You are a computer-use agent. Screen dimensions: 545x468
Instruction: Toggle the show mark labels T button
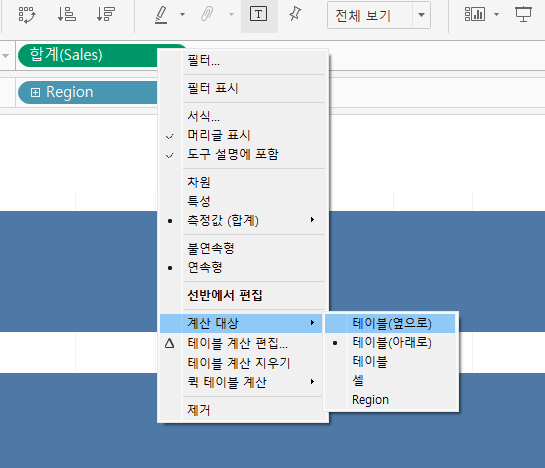click(259, 15)
